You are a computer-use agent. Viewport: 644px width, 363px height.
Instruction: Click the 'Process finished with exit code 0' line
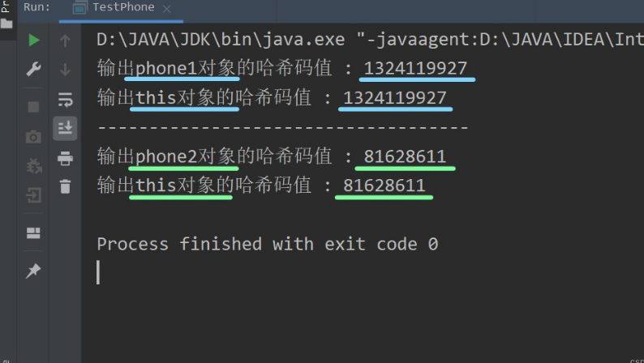pyautogui.click(x=267, y=244)
